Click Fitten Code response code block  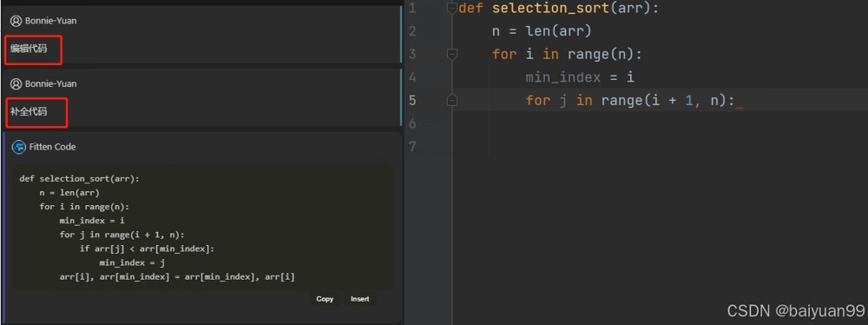202,228
